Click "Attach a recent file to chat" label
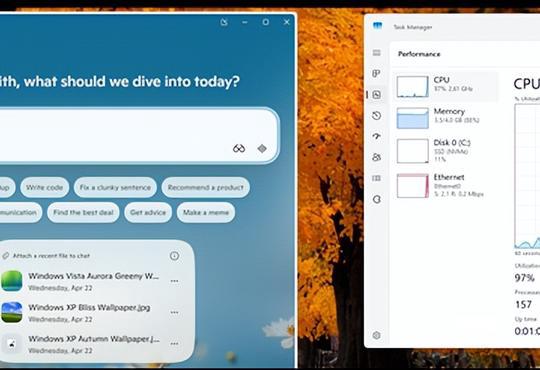Viewport: 540px width, 370px height. click(51, 256)
